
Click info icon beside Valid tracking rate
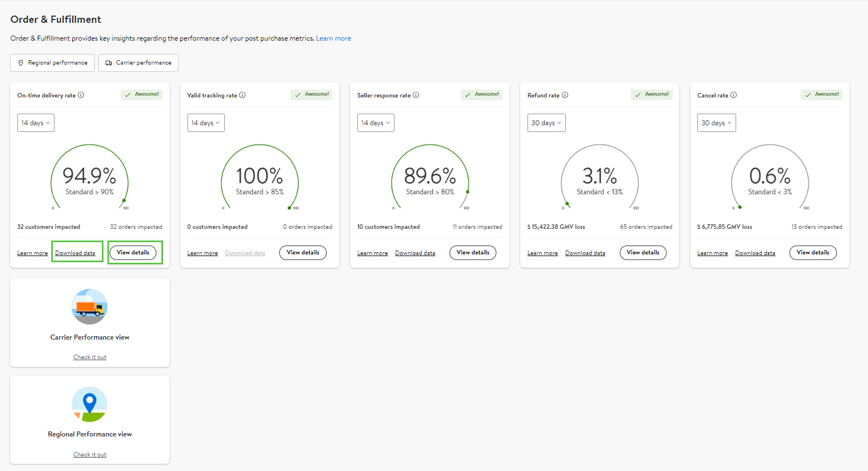243,95
